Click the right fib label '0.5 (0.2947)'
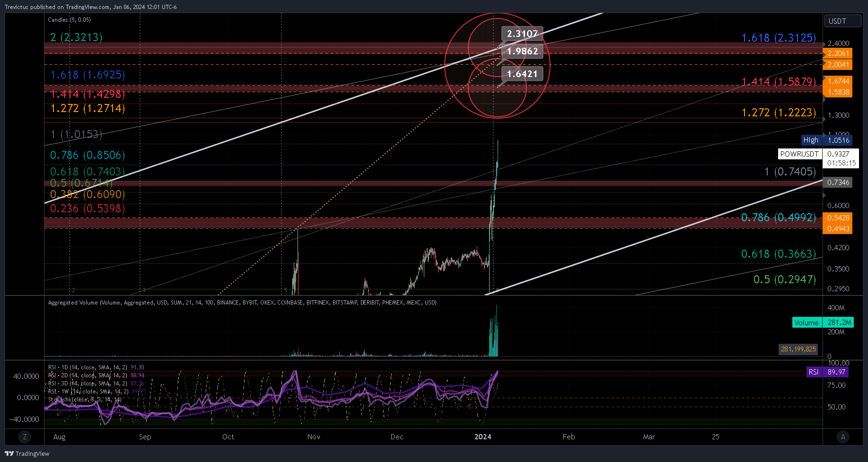The height and width of the screenshot is (462, 868). point(785,279)
